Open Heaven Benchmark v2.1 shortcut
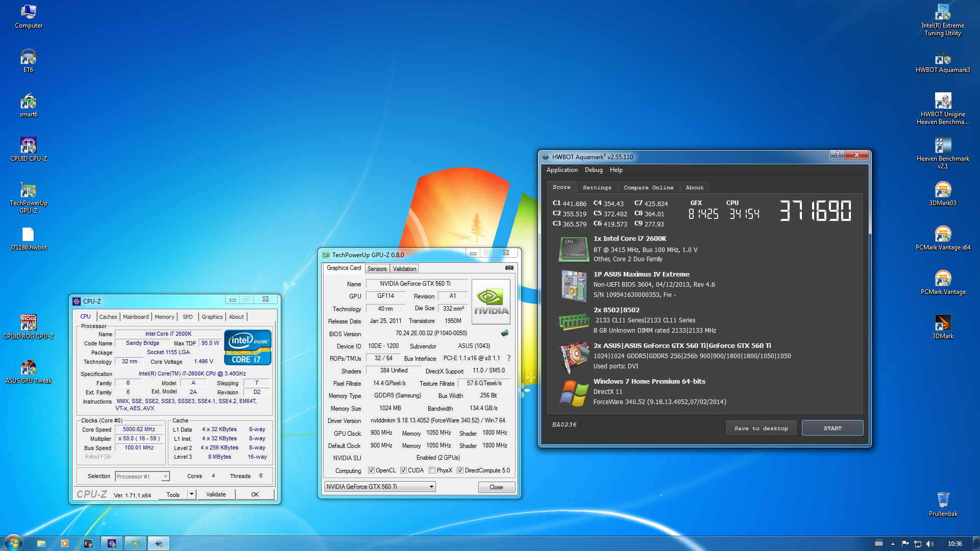The image size is (980, 551). (x=943, y=153)
